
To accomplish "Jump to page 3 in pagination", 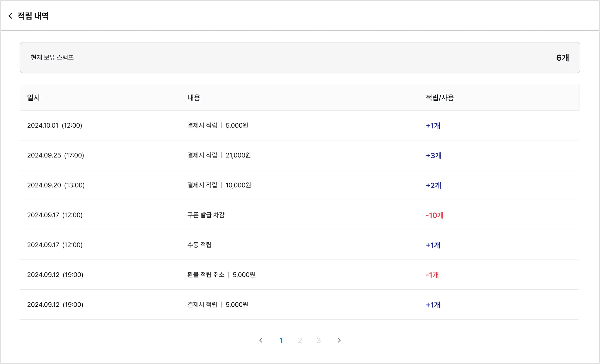I will [318, 340].
